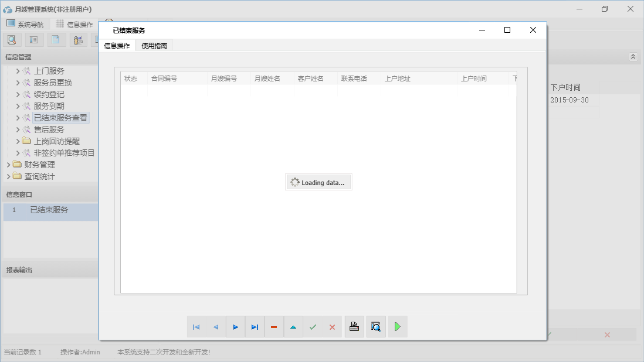Image resolution: width=644 pixels, height=362 pixels.
Task: Click the first record navigation button
Action: (196, 327)
